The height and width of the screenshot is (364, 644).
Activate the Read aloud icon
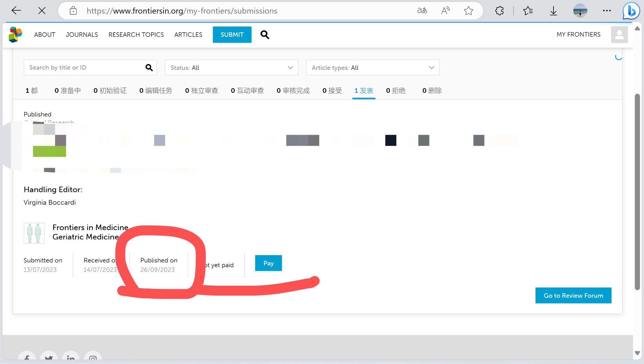coord(445,11)
